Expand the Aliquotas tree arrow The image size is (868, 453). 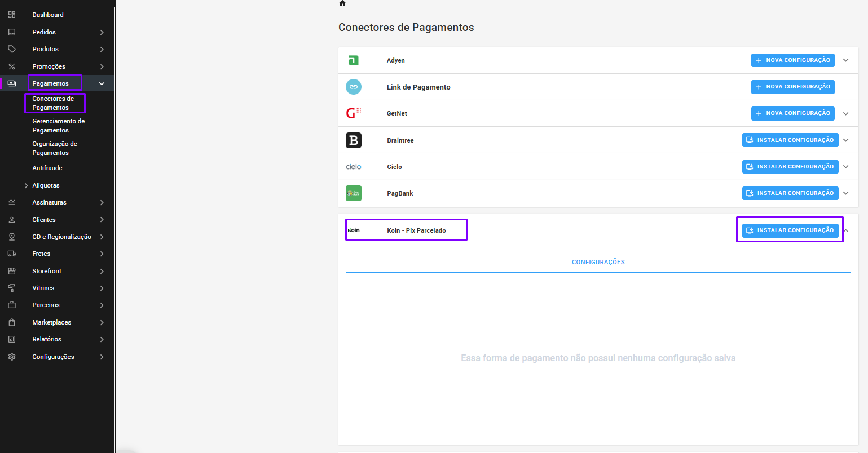26,185
